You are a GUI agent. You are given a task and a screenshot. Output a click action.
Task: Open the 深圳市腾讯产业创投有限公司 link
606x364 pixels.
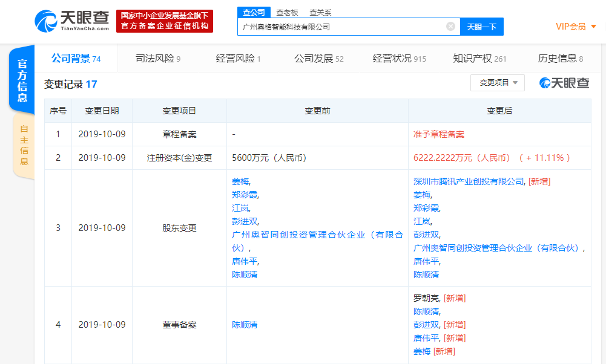(469, 181)
